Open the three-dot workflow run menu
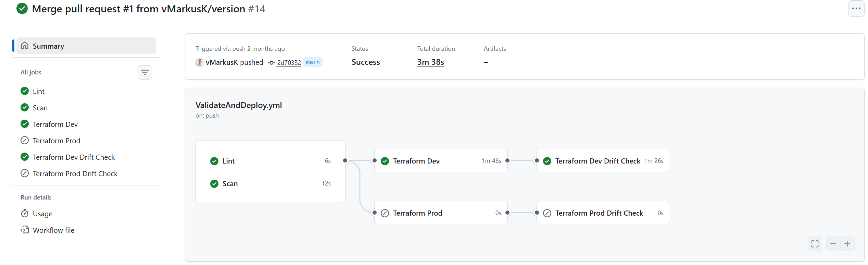 [856, 9]
